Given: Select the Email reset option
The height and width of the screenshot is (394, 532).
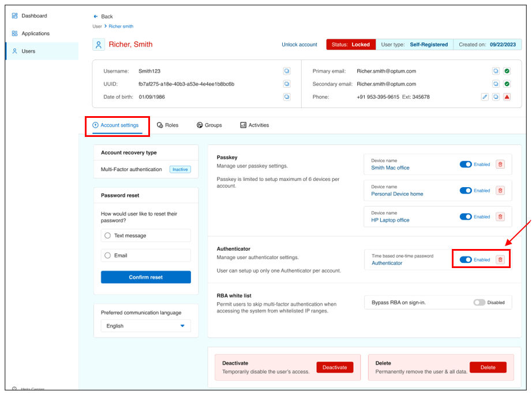Looking at the screenshot, I should click(145, 255).
